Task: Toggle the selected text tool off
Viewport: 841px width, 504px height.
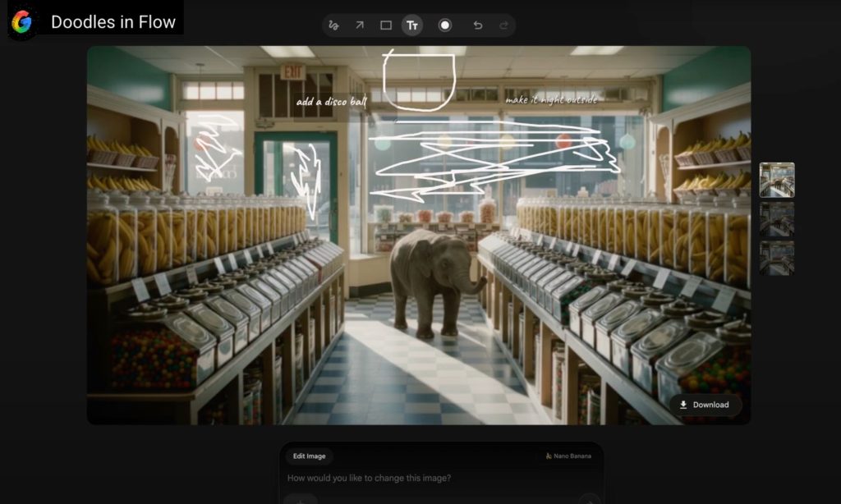Action: tap(411, 25)
